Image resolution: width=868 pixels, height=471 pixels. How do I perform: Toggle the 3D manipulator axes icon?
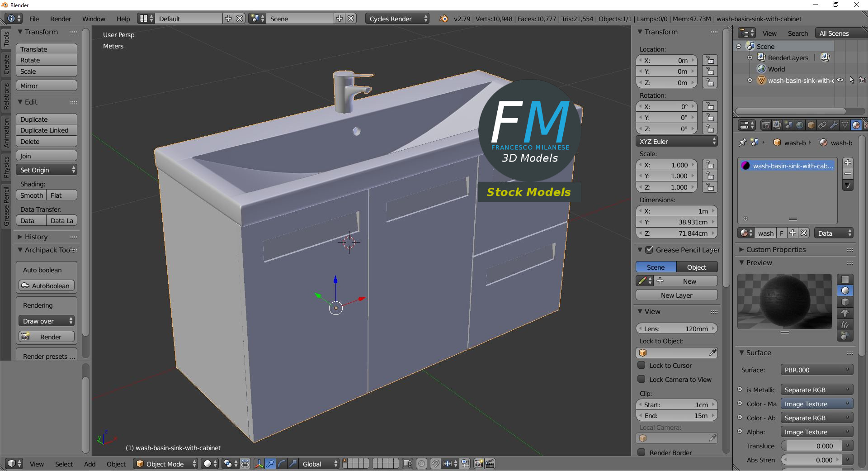[x=259, y=464]
